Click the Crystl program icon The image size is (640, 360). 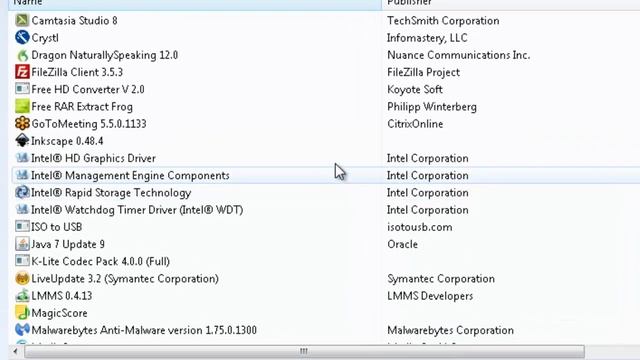point(22,38)
